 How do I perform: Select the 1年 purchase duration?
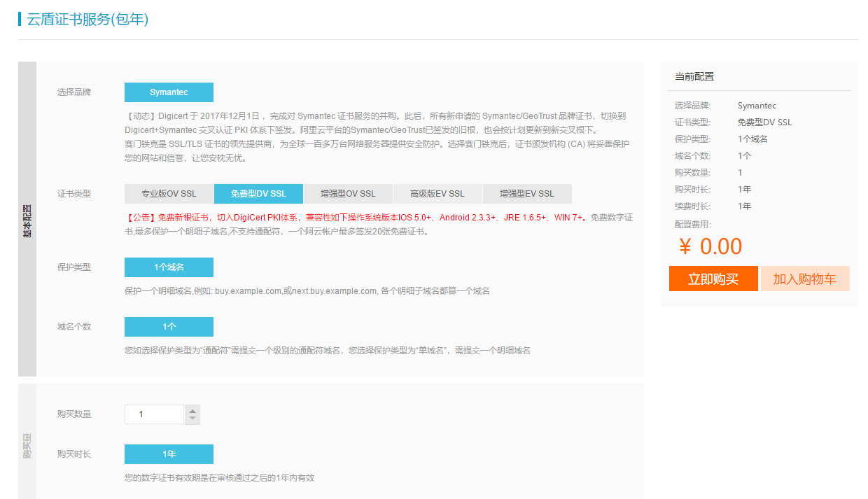click(169, 454)
